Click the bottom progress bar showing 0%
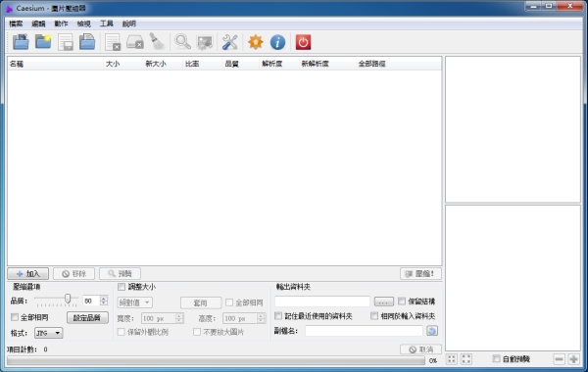The width and height of the screenshot is (588, 372). [216, 360]
